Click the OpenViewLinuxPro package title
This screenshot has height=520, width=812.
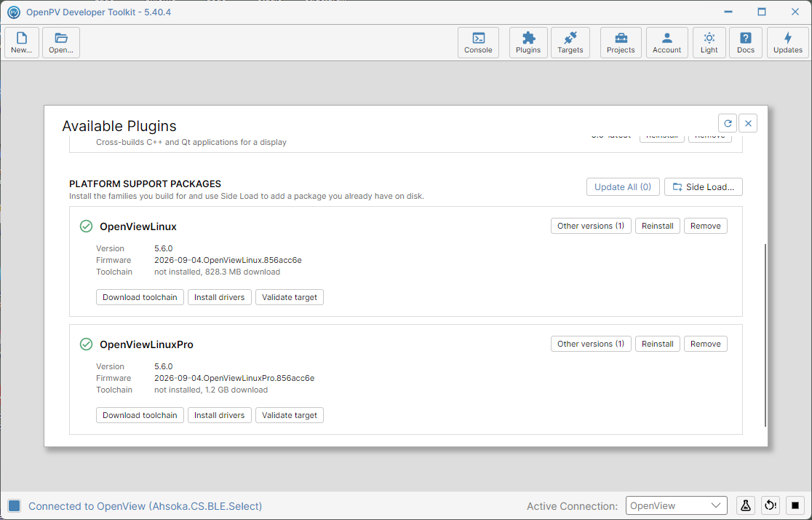[146, 344]
